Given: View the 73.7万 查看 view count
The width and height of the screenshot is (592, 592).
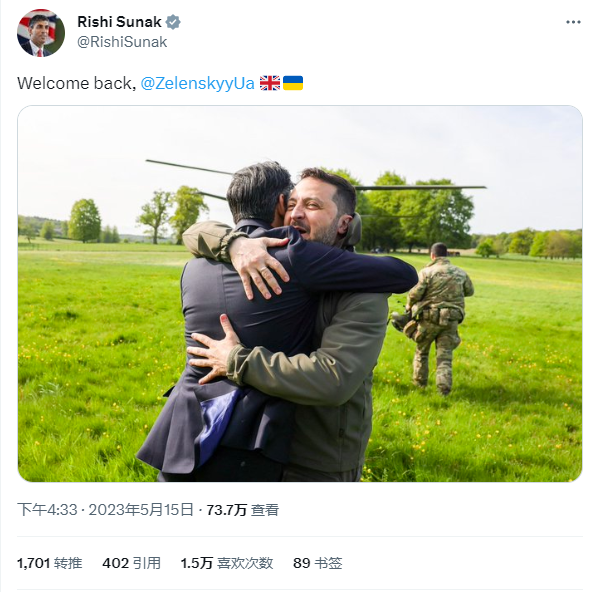Looking at the screenshot, I should point(242,510).
